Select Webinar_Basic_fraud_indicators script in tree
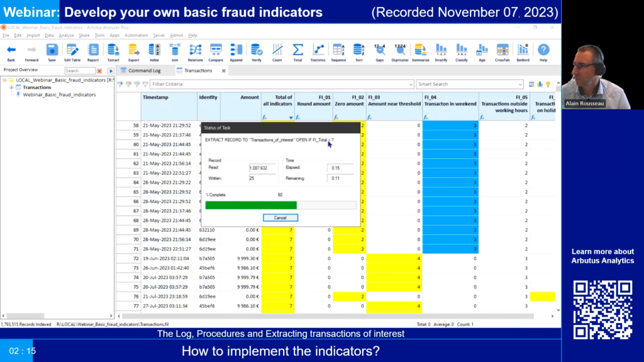 tap(59, 95)
